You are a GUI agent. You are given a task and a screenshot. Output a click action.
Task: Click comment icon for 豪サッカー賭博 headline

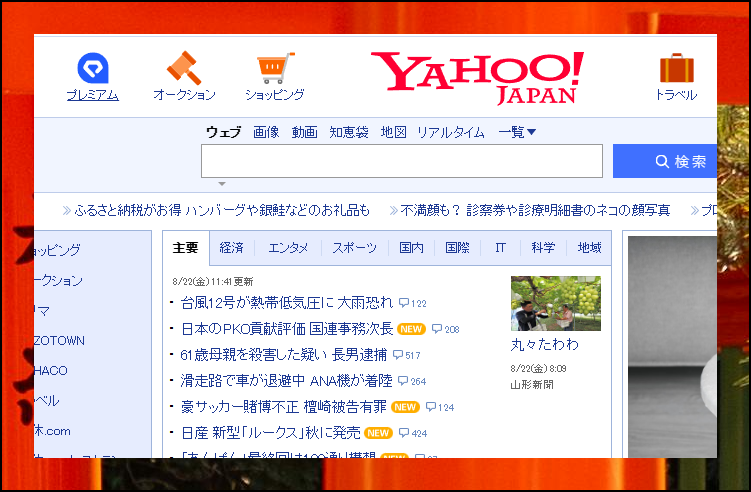coord(431,407)
